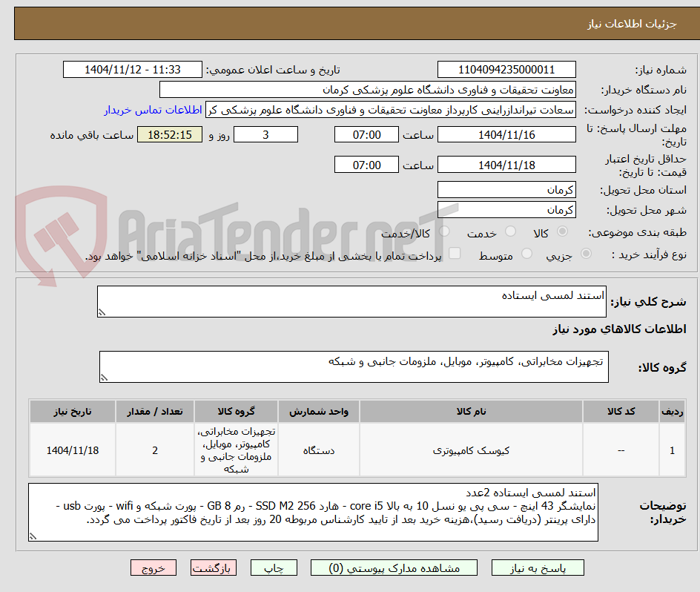Click the announcement date field 1404/11/12 - 11:33
The image size is (700, 592).
133,70
